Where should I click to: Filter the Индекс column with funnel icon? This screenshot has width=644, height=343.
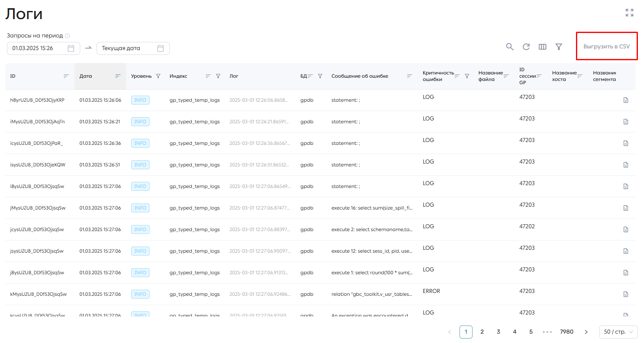(218, 76)
